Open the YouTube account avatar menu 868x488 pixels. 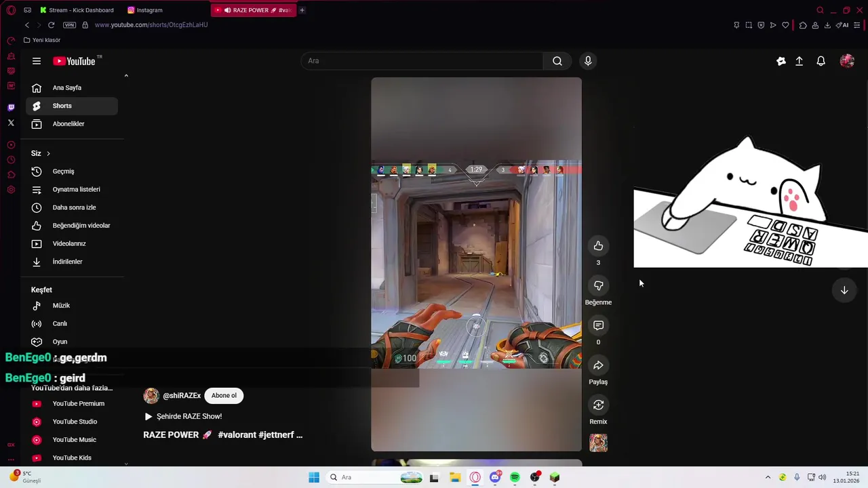tap(847, 61)
